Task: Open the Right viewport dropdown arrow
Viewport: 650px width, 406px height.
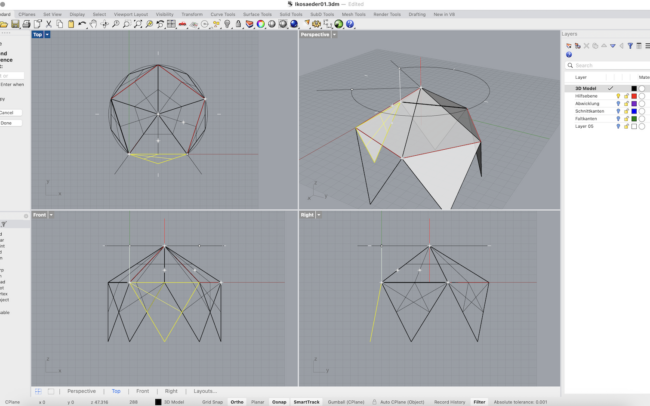Action: click(319, 215)
